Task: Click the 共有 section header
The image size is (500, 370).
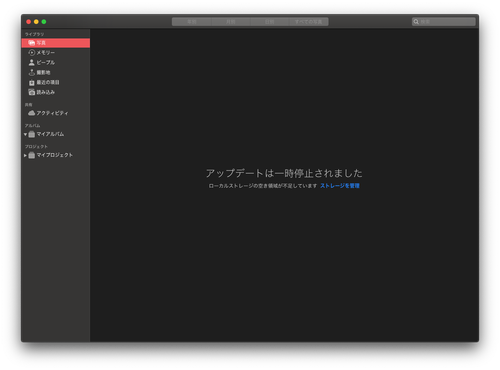Action: 28,105
